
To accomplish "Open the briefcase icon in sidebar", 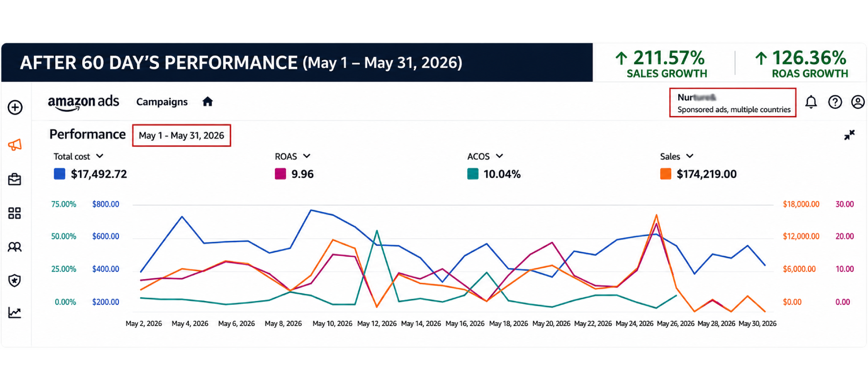I will click(15, 179).
